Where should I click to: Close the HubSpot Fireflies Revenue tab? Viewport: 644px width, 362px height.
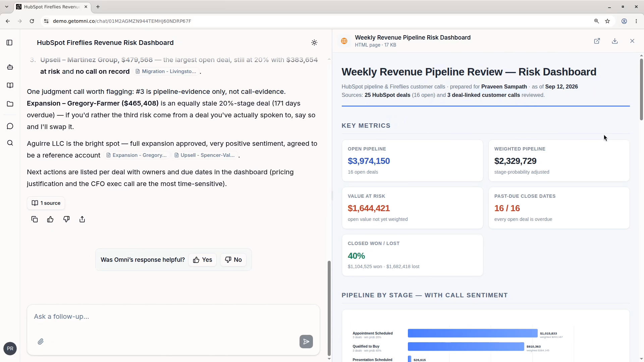coord(86,7)
